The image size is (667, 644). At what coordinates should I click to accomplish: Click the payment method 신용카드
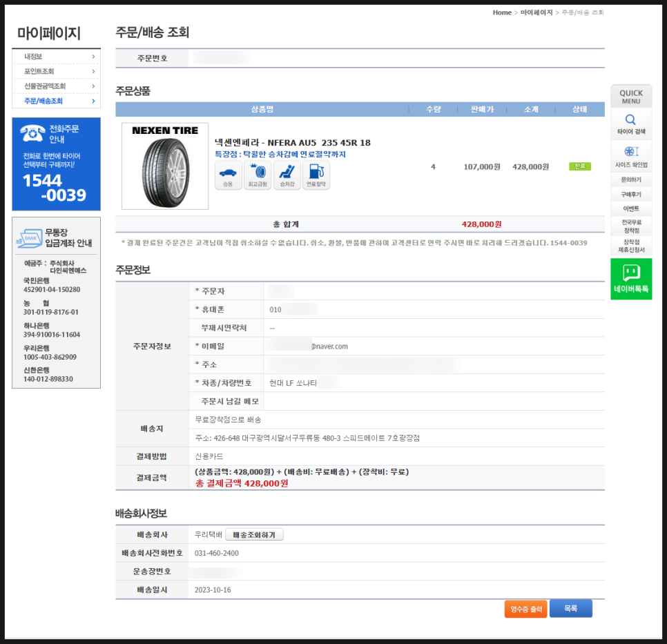209,456
